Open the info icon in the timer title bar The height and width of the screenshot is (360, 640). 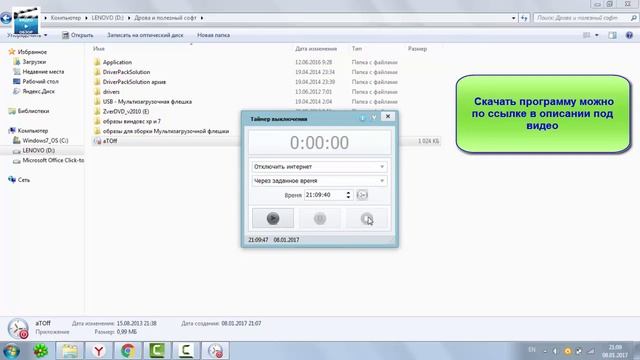click(x=362, y=118)
